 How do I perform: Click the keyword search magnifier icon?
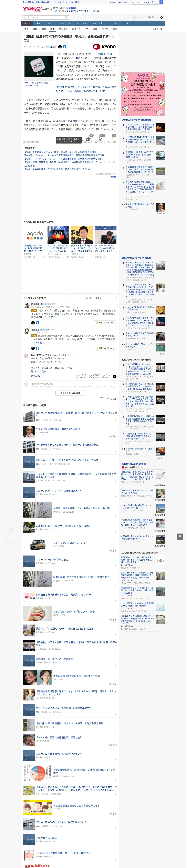(x=66, y=18)
